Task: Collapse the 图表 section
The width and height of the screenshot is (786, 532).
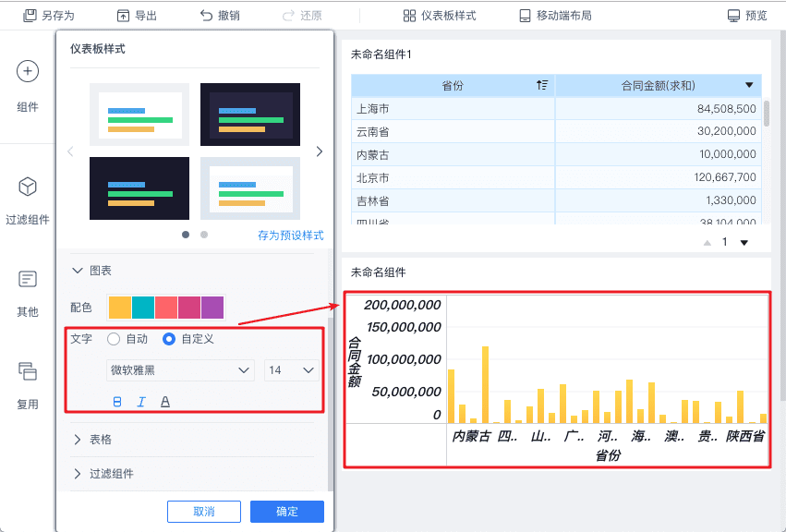Action: coord(78,271)
